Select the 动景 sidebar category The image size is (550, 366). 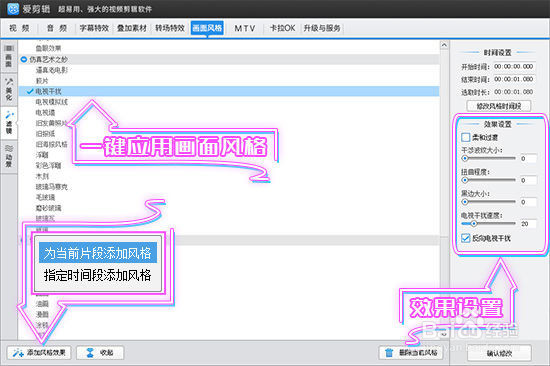[9, 157]
